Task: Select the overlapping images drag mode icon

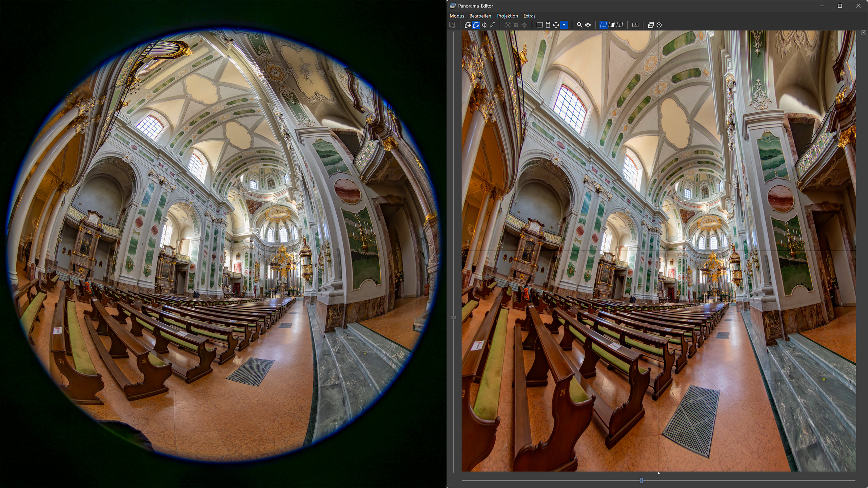Action: (468, 25)
